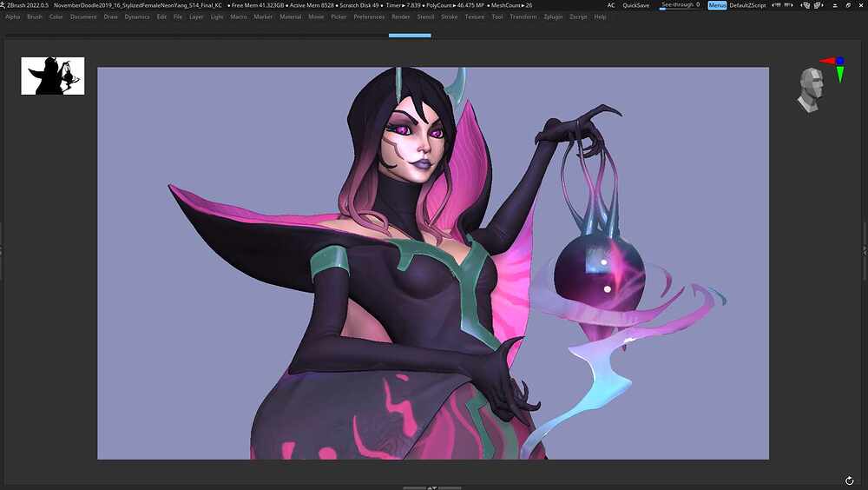Expand the bottom shelf divider arrows
Viewport: 868px width, 490px height.
click(431, 487)
